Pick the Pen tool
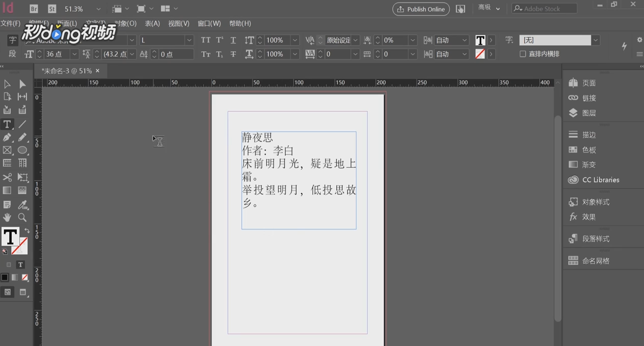The height and width of the screenshot is (346, 644). coord(7,137)
